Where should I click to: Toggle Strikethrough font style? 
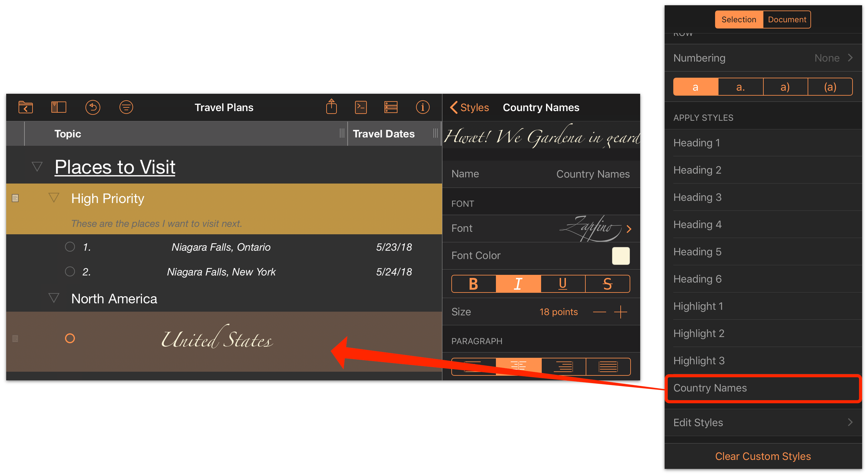click(608, 284)
